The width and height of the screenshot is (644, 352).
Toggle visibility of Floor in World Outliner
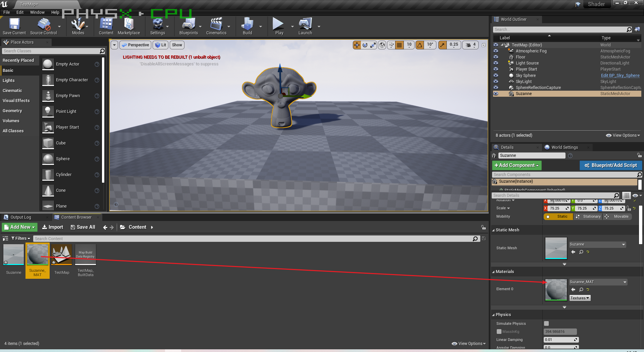pos(496,57)
